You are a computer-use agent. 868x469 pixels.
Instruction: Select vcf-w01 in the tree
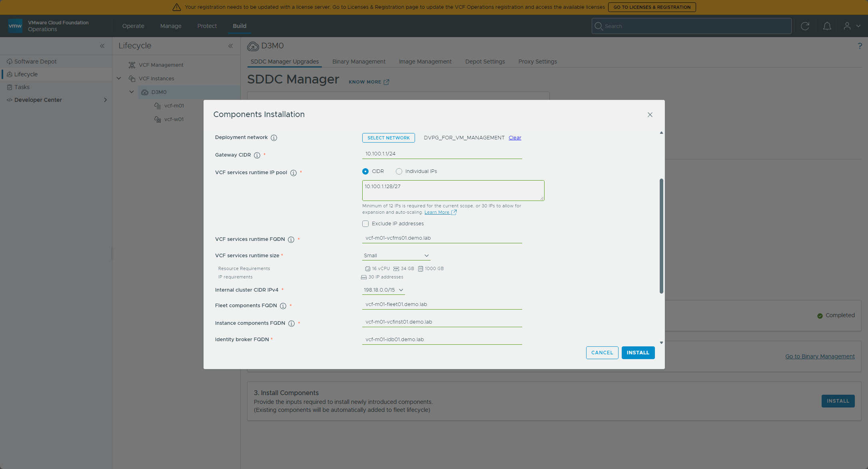click(x=174, y=119)
